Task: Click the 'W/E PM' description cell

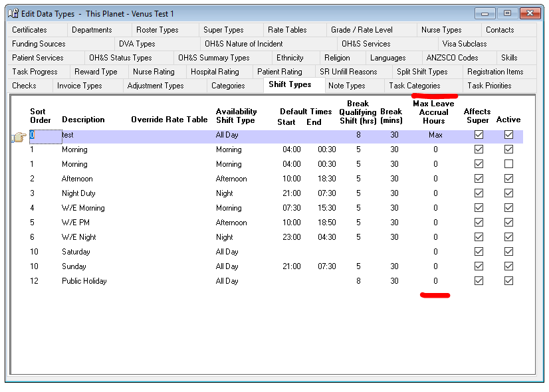Action: 76,223
